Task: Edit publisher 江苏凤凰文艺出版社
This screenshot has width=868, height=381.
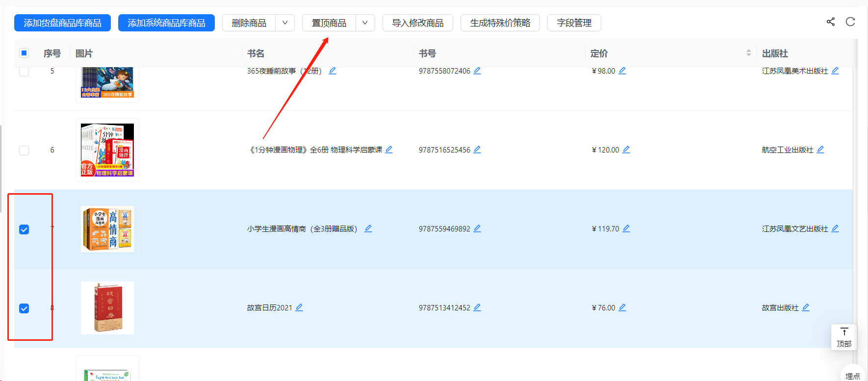Action: tap(835, 229)
